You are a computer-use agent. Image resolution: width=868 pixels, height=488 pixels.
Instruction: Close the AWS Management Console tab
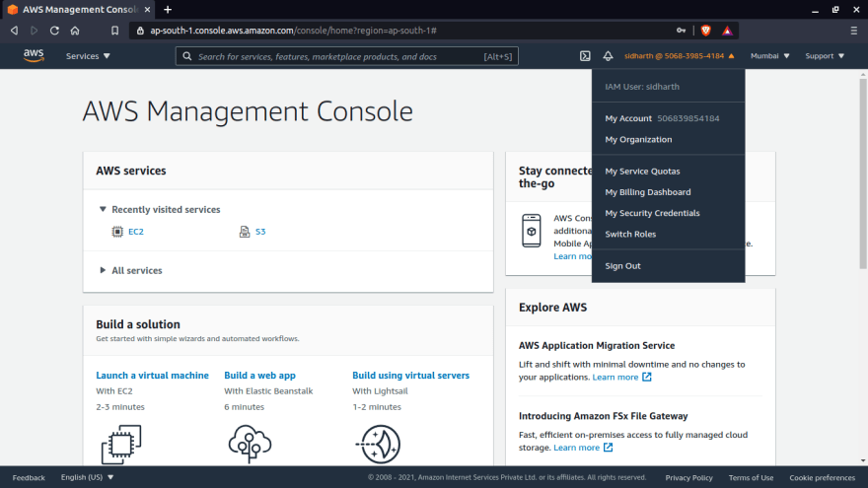click(147, 10)
